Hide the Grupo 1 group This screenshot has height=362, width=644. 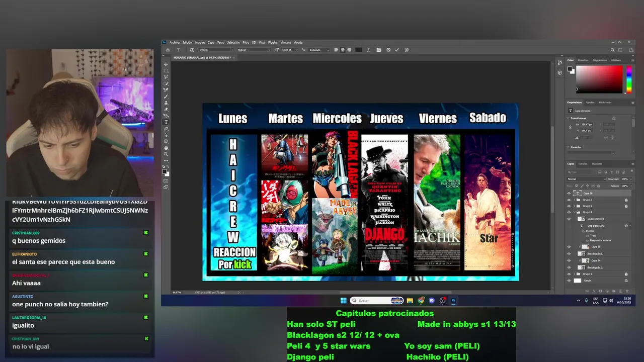[x=569, y=274]
